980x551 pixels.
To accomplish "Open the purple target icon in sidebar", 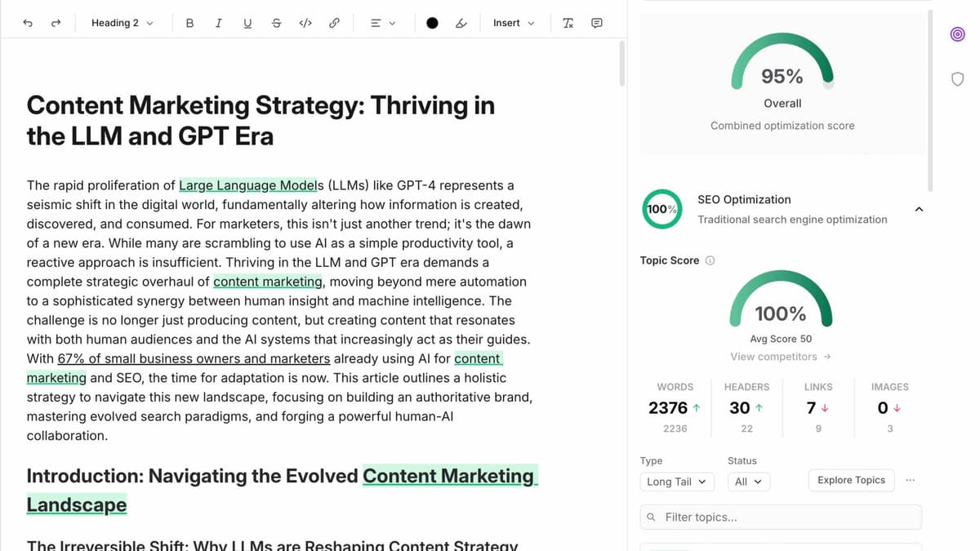I will click(x=958, y=33).
